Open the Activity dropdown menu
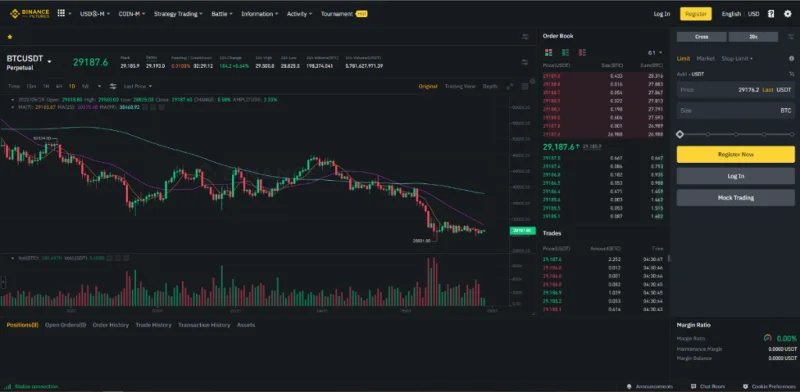This screenshot has width=800, height=392. click(299, 14)
